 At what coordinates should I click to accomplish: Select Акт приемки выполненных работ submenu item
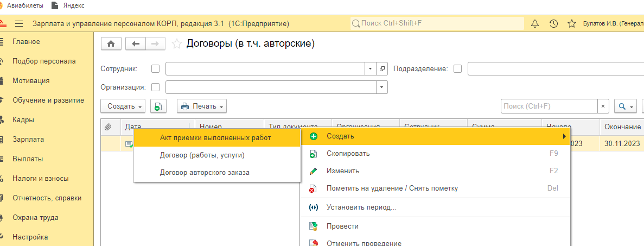pyautogui.click(x=215, y=138)
